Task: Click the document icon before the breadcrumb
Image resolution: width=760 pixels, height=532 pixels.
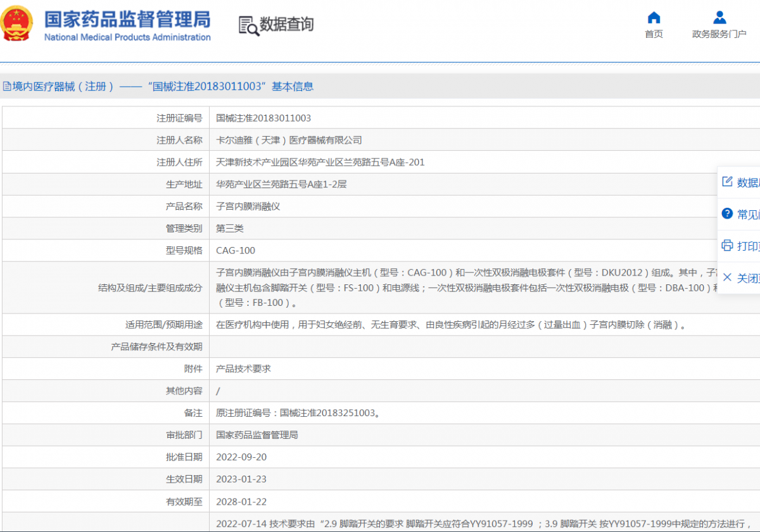Action: [6, 85]
